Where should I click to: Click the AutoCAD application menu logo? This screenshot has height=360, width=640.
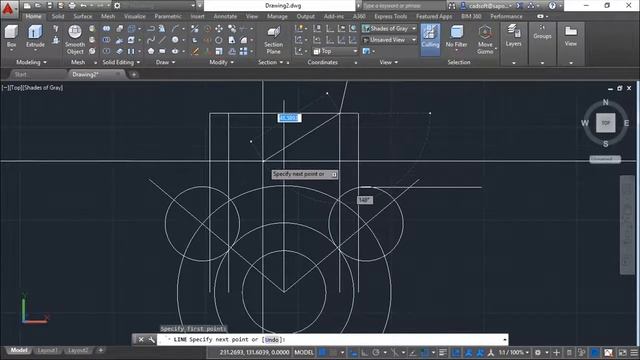tap(8, 8)
